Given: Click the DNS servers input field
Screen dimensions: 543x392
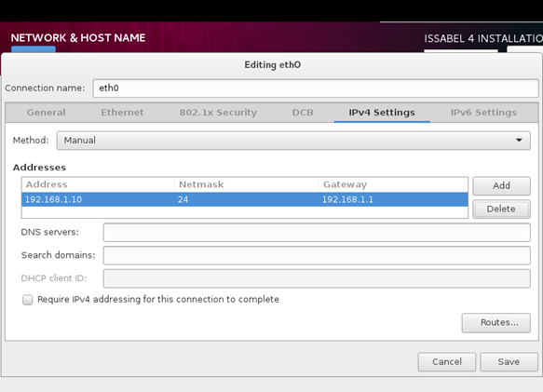Looking at the screenshot, I should click(317, 232).
